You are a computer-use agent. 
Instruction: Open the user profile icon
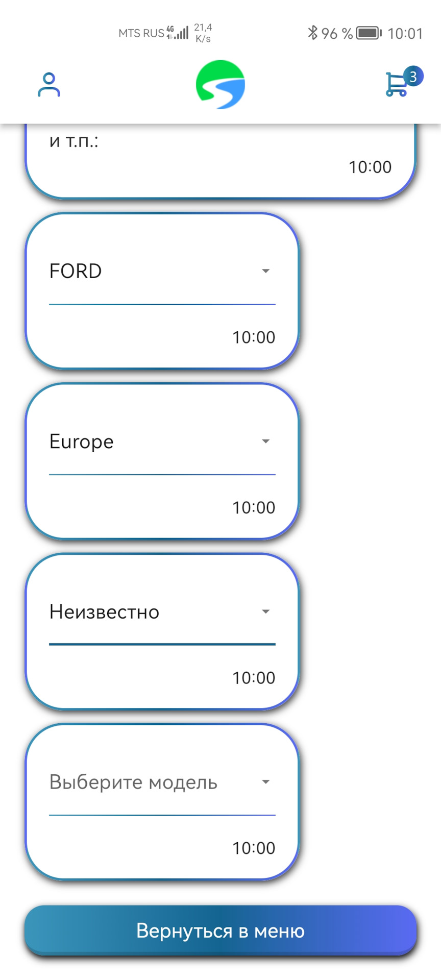49,85
